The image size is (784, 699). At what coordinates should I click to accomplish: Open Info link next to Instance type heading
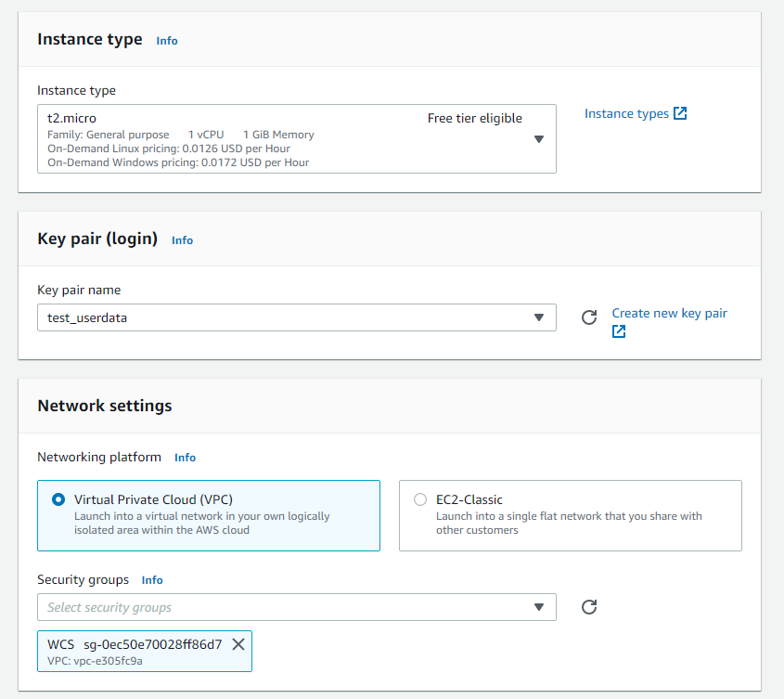click(x=167, y=41)
